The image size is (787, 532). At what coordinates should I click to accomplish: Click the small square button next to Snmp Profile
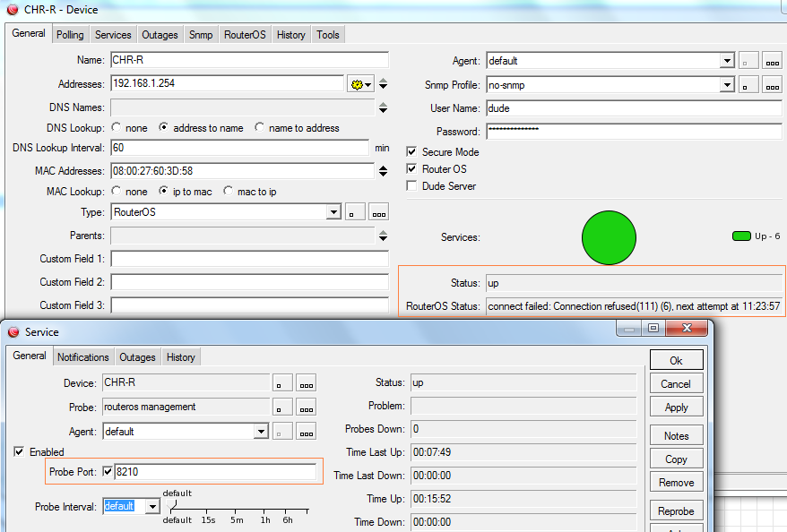(748, 85)
